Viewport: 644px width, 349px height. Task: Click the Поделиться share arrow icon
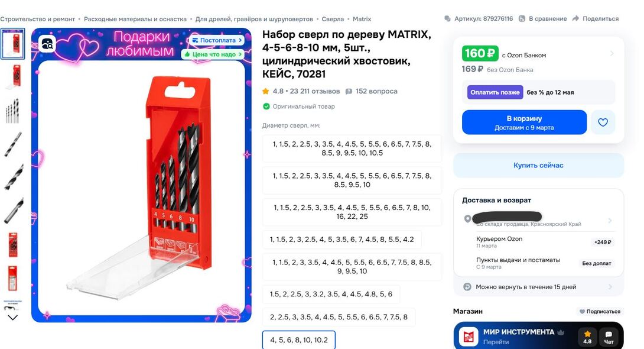pyautogui.click(x=575, y=18)
